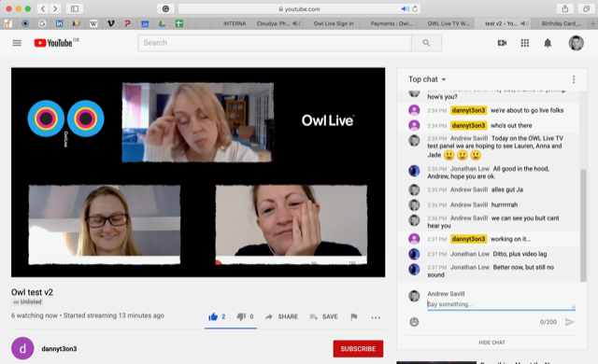598x364 pixels.
Task: Mute audio via address bar speaker icon
Action: (405, 8)
